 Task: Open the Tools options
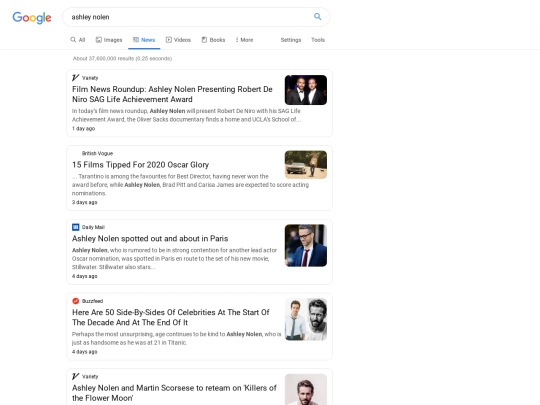click(318, 40)
